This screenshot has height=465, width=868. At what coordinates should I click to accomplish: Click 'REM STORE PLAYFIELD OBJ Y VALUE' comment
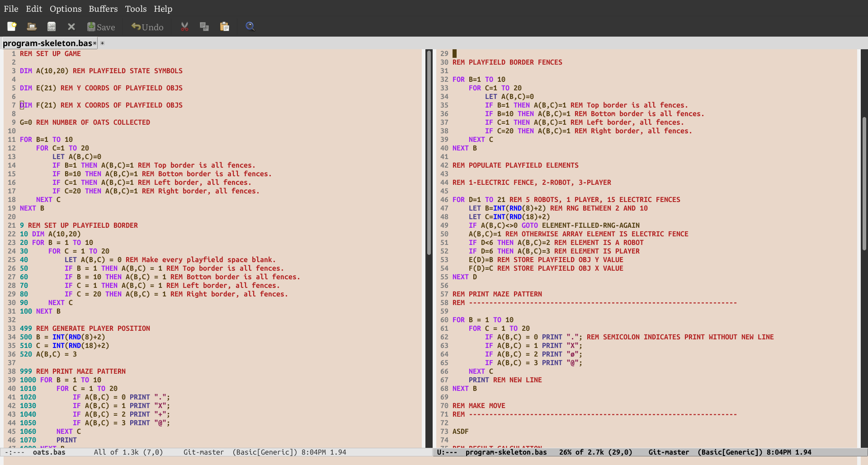click(560, 260)
